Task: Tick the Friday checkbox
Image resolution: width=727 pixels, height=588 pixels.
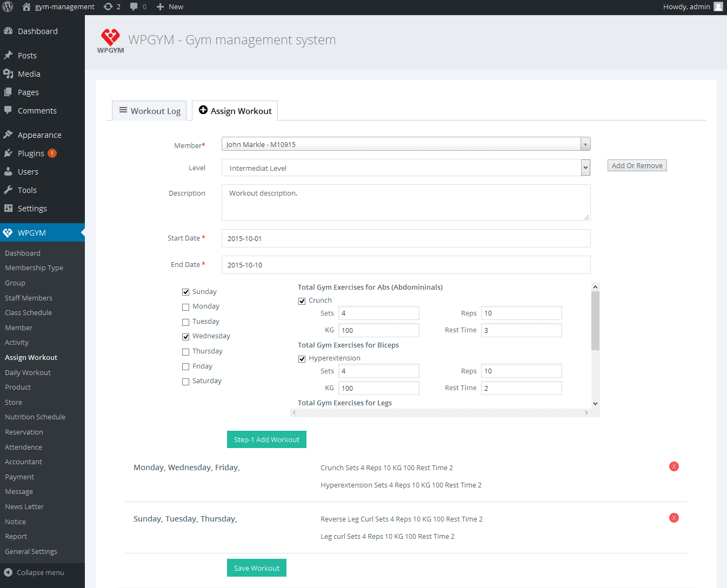Action: pos(185,366)
